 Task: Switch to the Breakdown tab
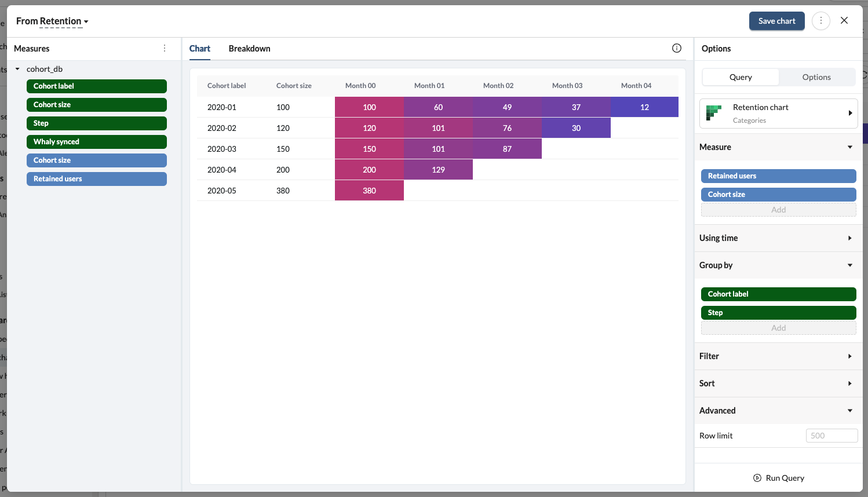[x=249, y=49]
